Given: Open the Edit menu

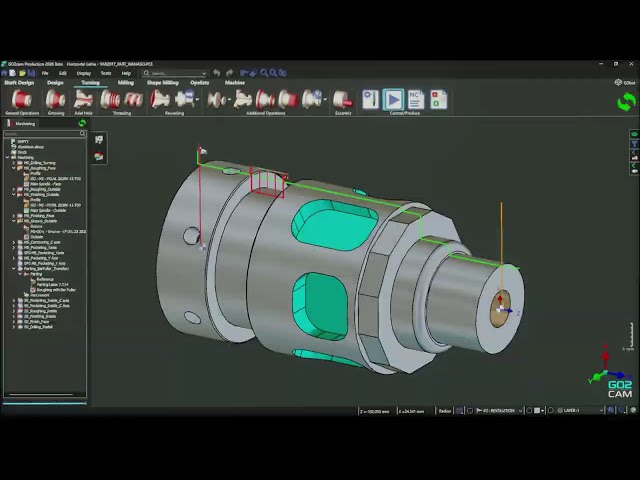Looking at the screenshot, I should [x=62, y=73].
